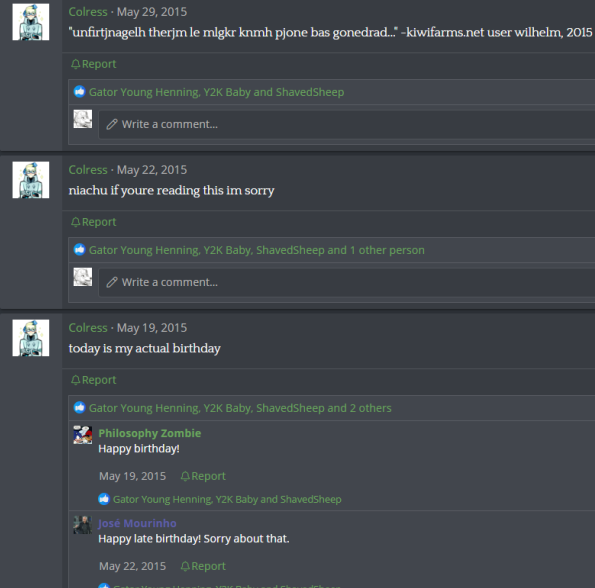Click the like icon on May 19 post
This screenshot has height=588, width=595.
tap(79, 407)
